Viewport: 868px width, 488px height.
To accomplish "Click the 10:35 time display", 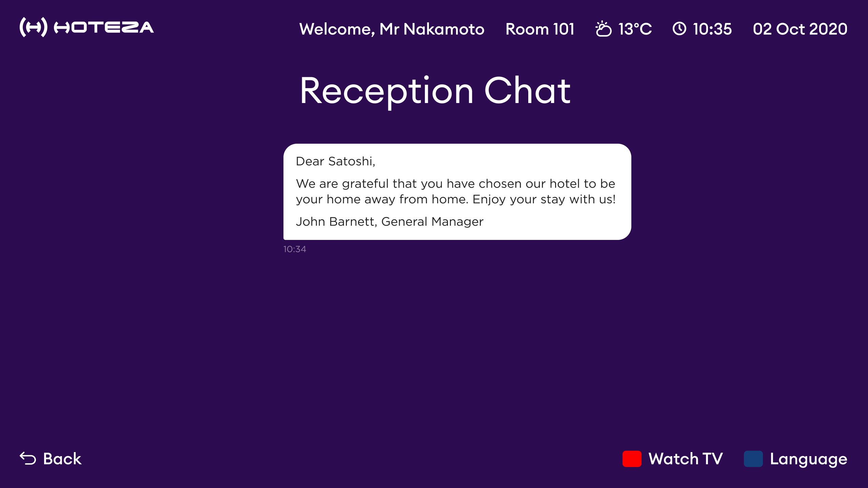I will pos(712,29).
